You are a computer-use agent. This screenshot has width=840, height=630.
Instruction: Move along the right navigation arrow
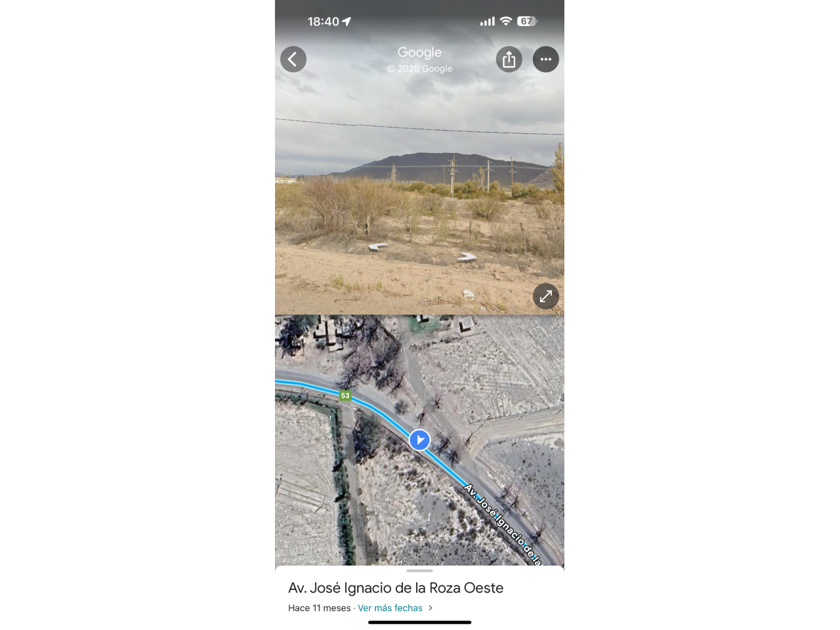(x=467, y=257)
